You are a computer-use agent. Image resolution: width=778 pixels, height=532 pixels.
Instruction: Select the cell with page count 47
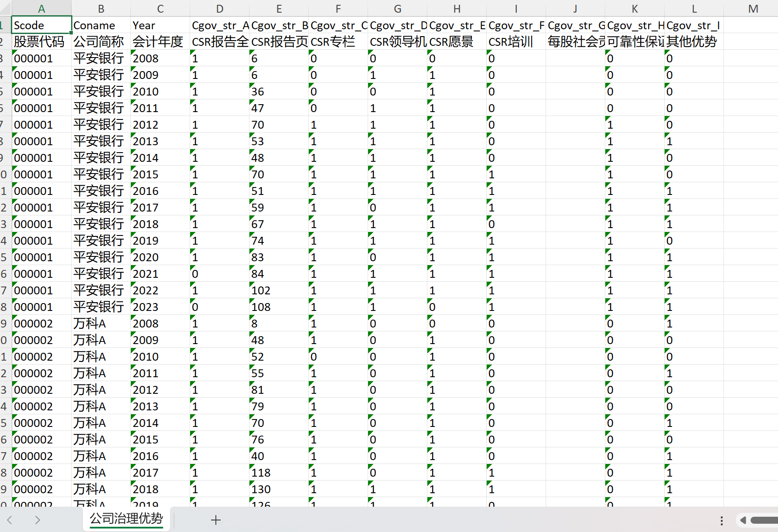pyautogui.click(x=279, y=108)
